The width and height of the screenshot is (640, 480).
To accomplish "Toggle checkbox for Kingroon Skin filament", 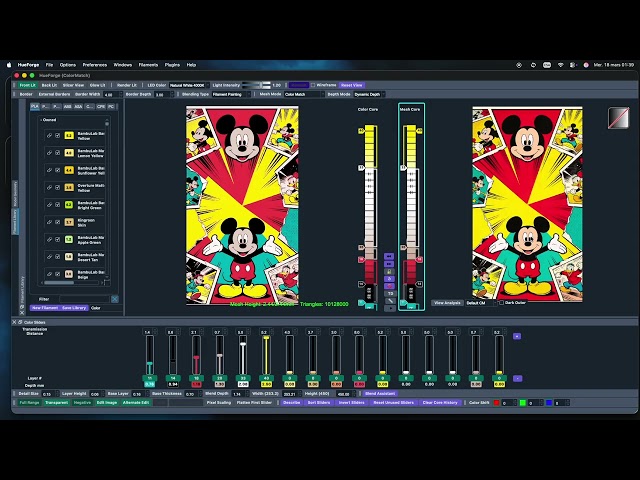I will coord(58,222).
